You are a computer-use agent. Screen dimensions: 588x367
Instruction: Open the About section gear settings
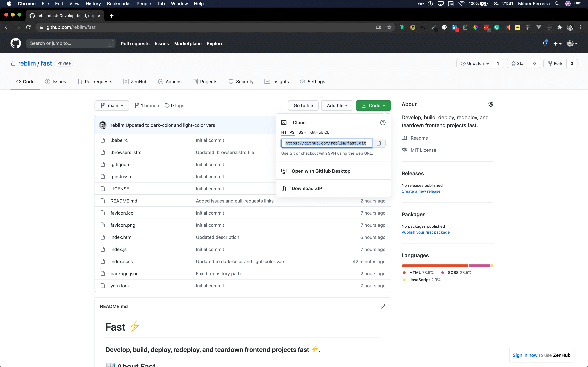click(x=491, y=104)
